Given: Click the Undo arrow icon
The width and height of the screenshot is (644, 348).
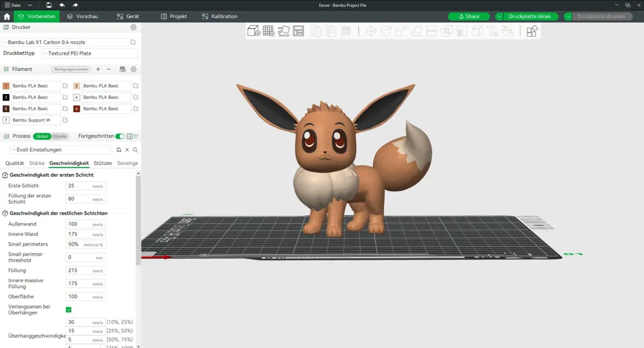Looking at the screenshot, I should point(62,5).
